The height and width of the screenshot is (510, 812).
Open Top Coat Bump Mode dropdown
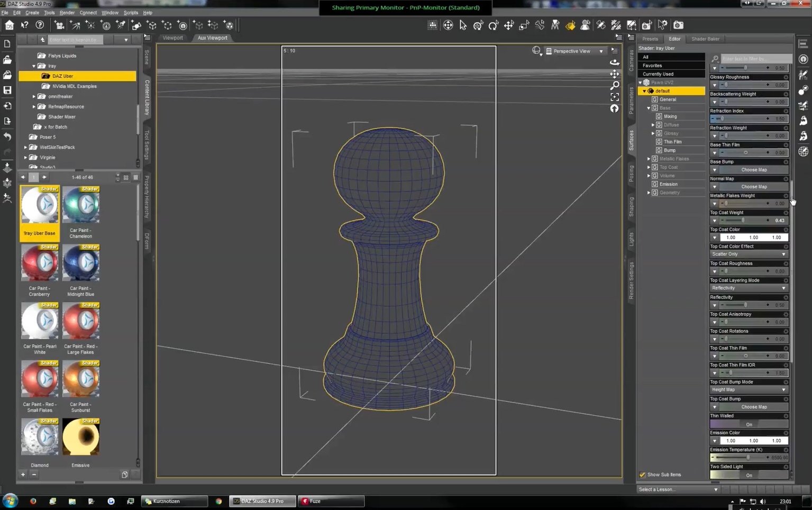[x=749, y=389]
